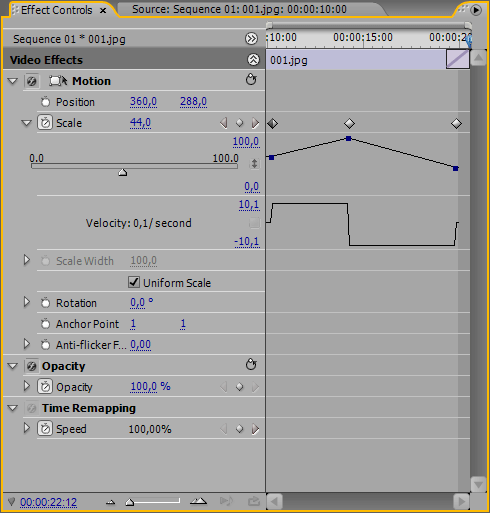Reset the Opacity effect
The height and width of the screenshot is (513, 490).
(x=251, y=365)
